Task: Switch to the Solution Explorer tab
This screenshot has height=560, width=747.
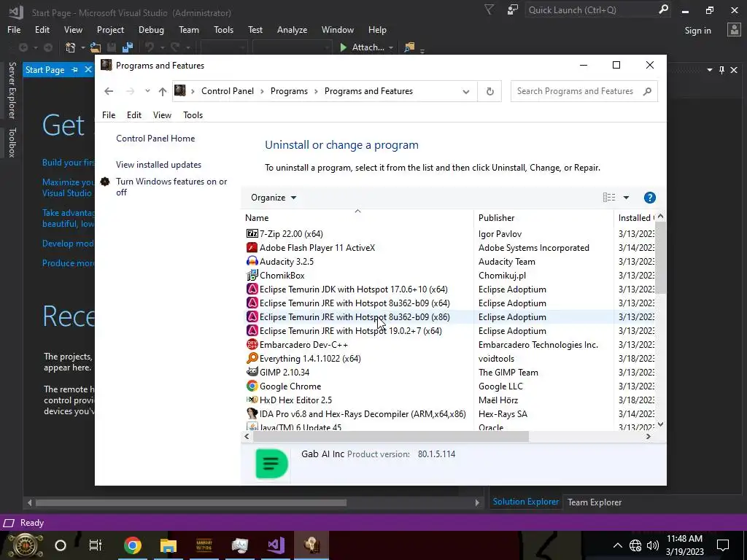Action: click(525, 502)
